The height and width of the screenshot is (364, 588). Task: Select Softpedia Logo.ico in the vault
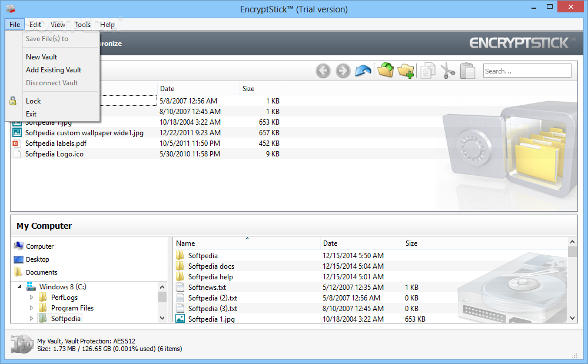click(x=54, y=154)
